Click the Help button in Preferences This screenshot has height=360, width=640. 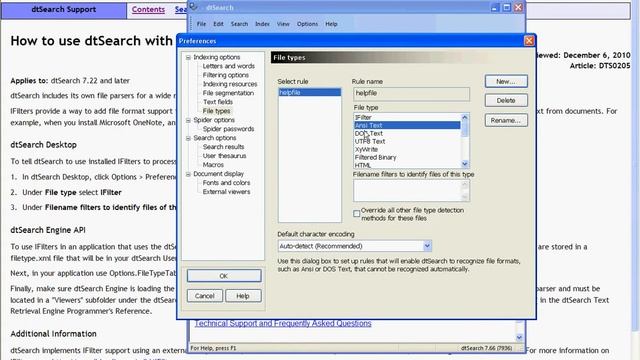(x=243, y=296)
